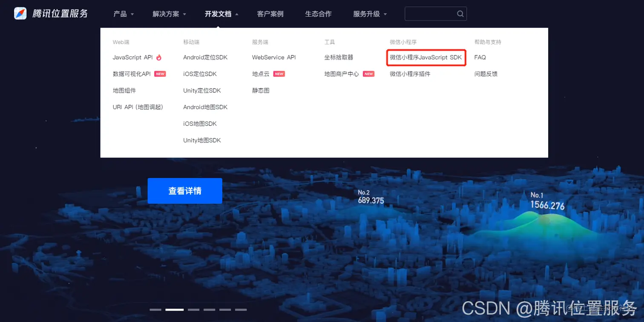Open the 地图组件 link

pos(124,90)
